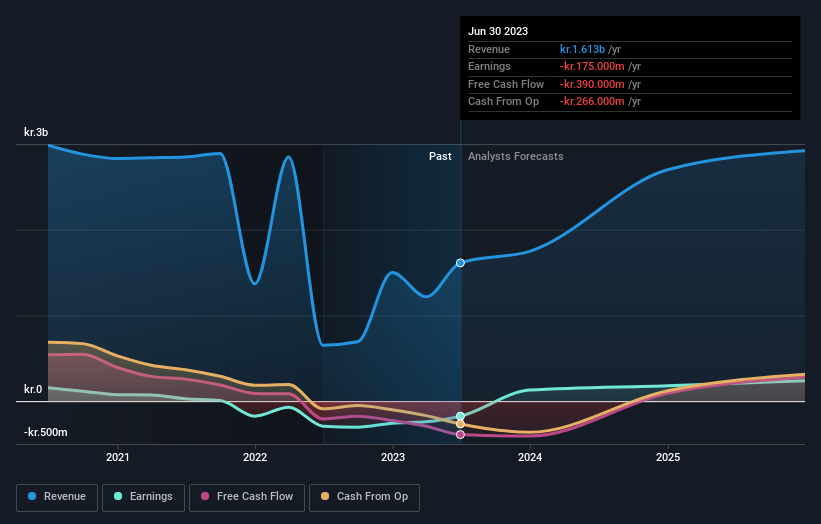Click the 2022 x-axis label
The image size is (821, 524).
click(x=255, y=457)
